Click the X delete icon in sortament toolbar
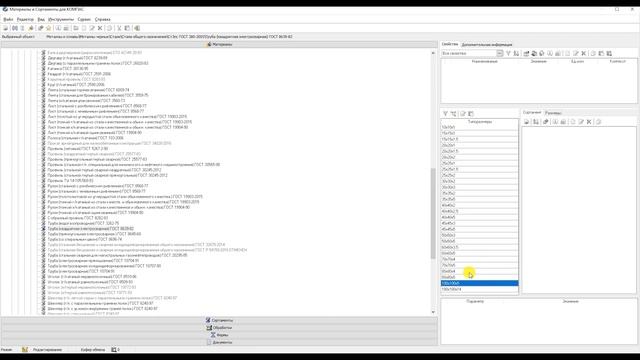This screenshot has width=640, height=360. click(589, 122)
